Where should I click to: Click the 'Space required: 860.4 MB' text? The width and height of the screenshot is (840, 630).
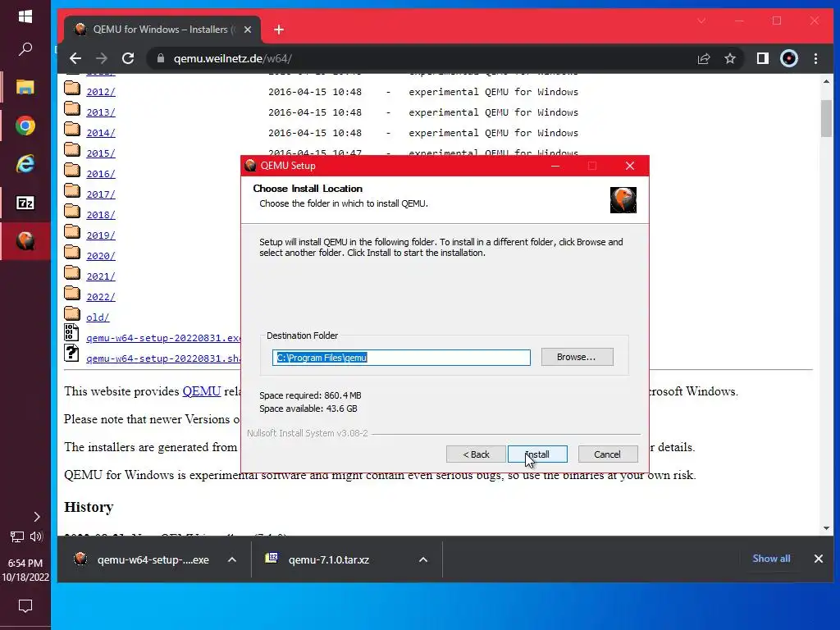tap(310, 395)
